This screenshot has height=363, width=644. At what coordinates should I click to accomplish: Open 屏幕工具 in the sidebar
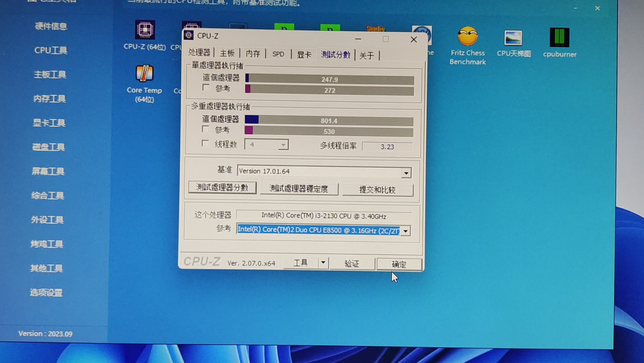click(48, 171)
